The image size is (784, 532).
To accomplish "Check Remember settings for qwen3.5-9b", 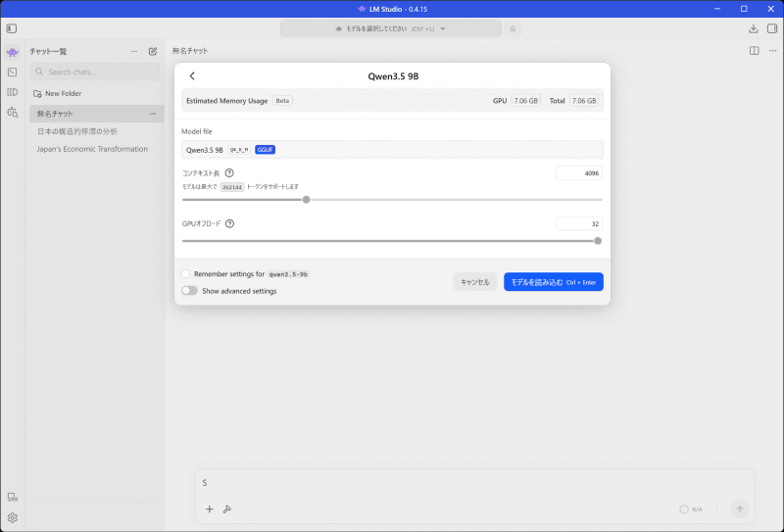I will tap(185, 274).
